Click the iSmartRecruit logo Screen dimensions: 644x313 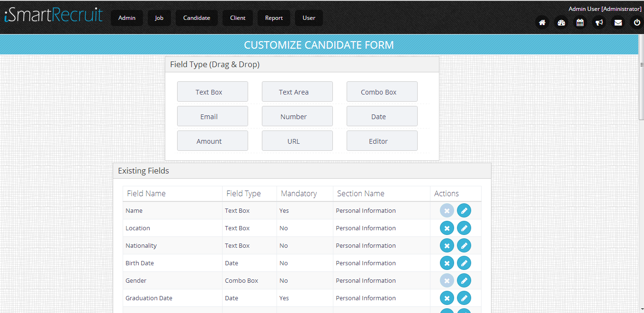pyautogui.click(x=53, y=16)
